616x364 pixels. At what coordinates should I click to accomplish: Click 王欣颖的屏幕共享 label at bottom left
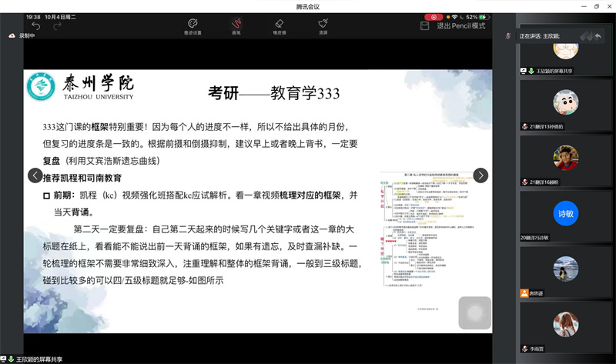(38, 359)
